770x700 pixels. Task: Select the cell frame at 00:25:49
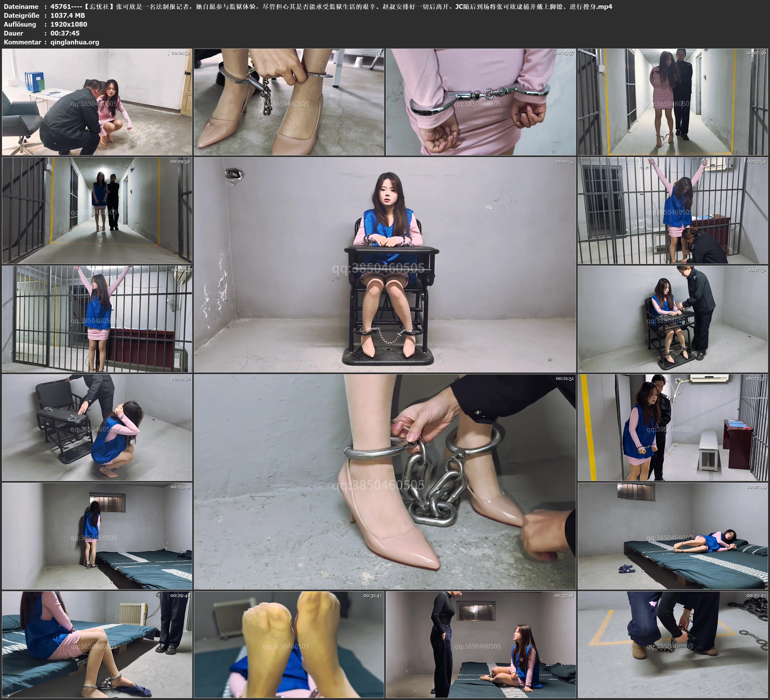click(97, 536)
